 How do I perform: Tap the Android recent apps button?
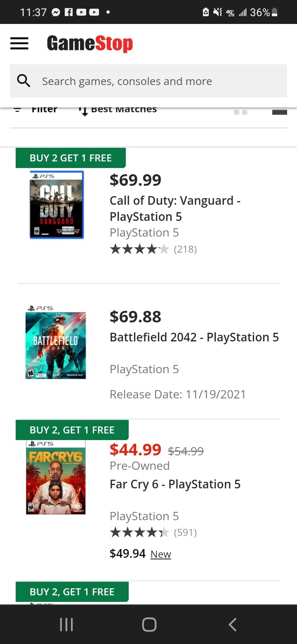66,625
